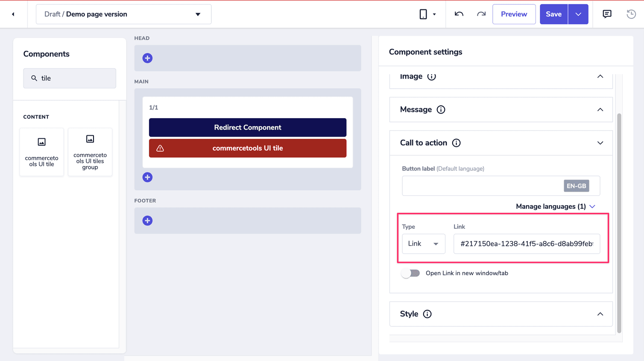Enable Open Link in new window/tab
This screenshot has width=644, height=361.
pos(410,273)
